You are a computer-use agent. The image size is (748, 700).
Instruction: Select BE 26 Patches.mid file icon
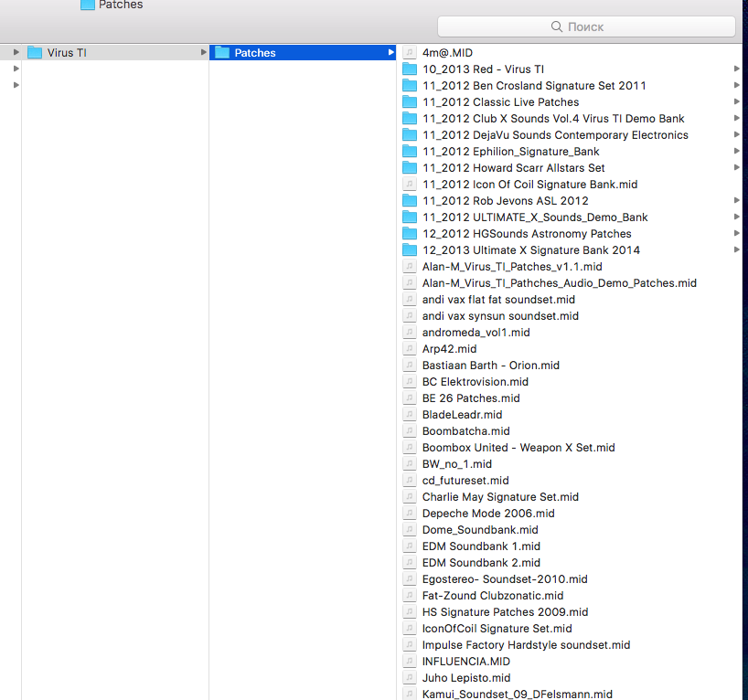410,398
